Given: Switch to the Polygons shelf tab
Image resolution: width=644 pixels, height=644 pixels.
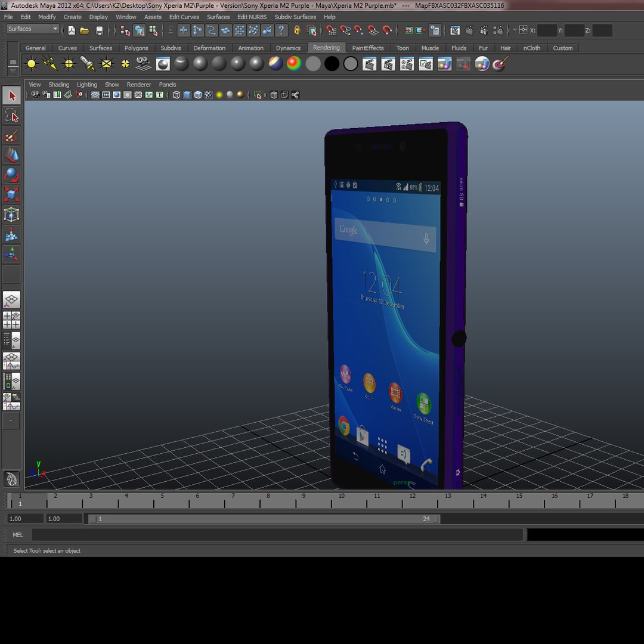Looking at the screenshot, I should (137, 48).
